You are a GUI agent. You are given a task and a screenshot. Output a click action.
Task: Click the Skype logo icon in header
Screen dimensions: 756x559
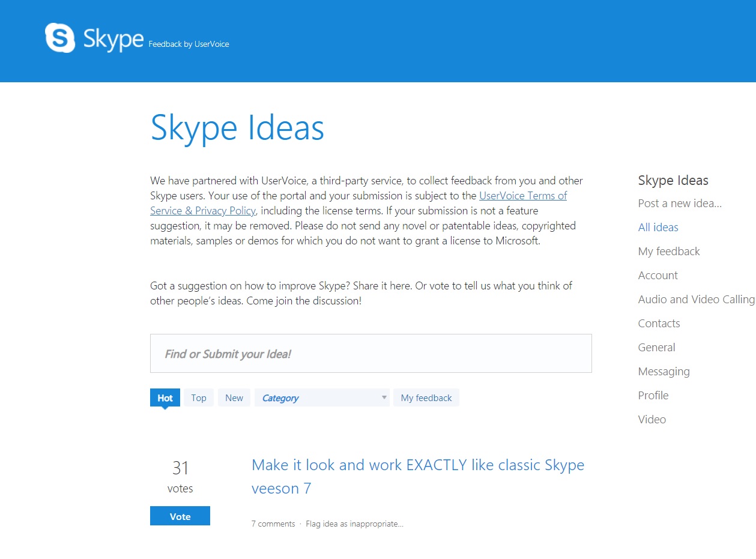pos(60,38)
